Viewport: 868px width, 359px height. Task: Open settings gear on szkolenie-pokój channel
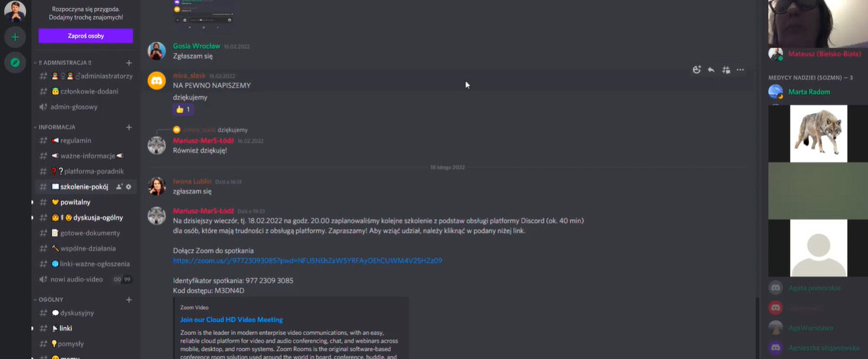click(129, 187)
